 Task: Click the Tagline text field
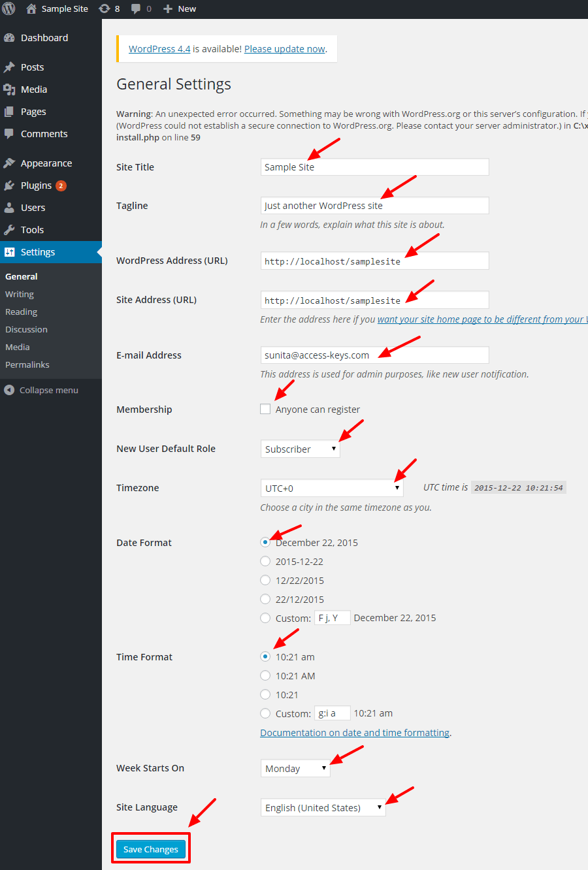pyautogui.click(x=374, y=206)
